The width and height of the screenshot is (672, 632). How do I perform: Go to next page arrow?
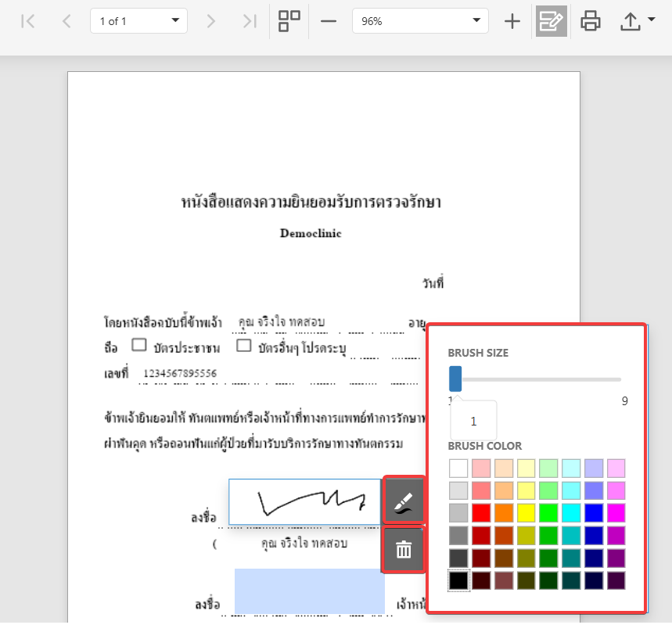210,21
